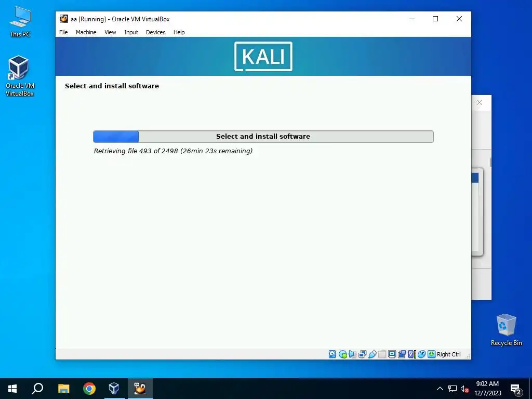Click the Kali logo in the installer banner
This screenshot has width=532, height=399.
click(x=263, y=56)
